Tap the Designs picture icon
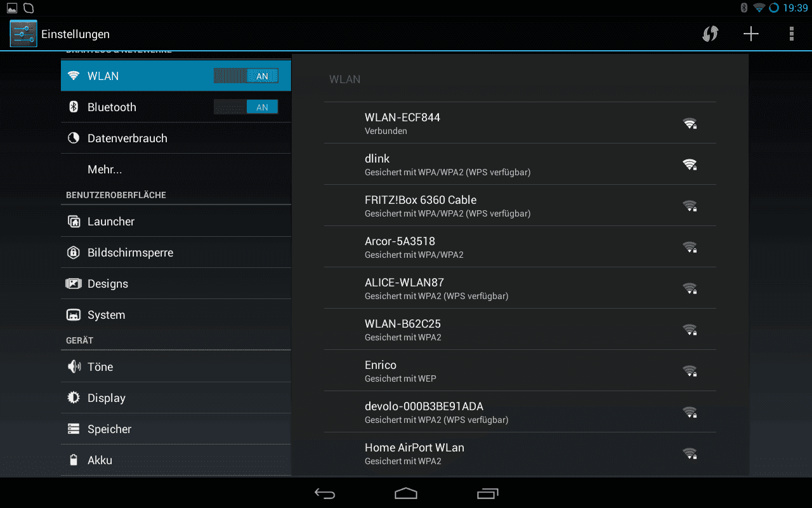Image resolution: width=812 pixels, height=508 pixels. click(74, 283)
